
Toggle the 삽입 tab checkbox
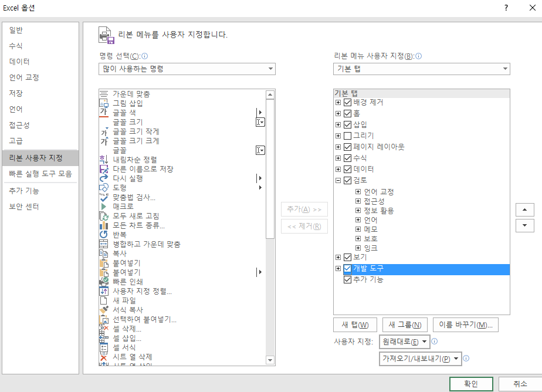pos(348,124)
